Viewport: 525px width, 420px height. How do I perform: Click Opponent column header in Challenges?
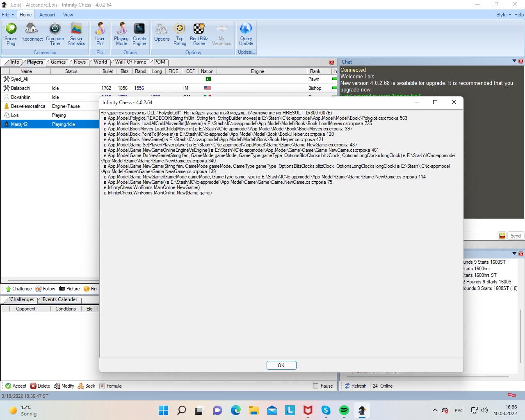(x=25, y=309)
